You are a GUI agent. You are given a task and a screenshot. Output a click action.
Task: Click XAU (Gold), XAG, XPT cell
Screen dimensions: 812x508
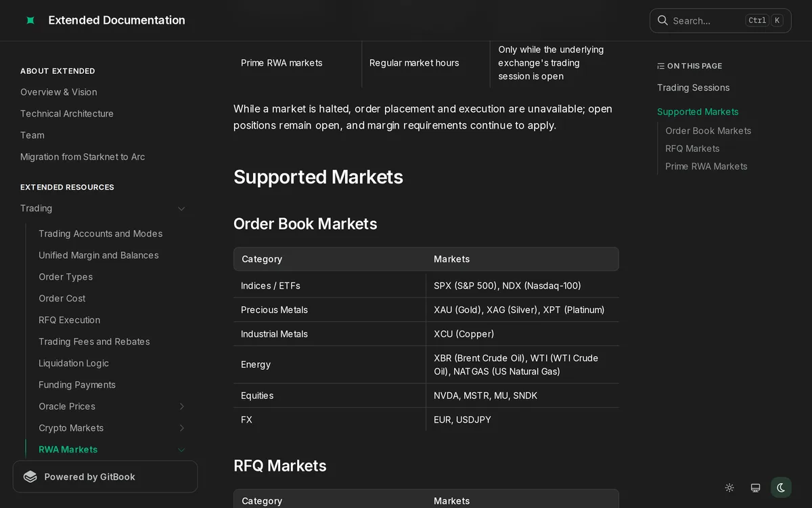click(522, 310)
